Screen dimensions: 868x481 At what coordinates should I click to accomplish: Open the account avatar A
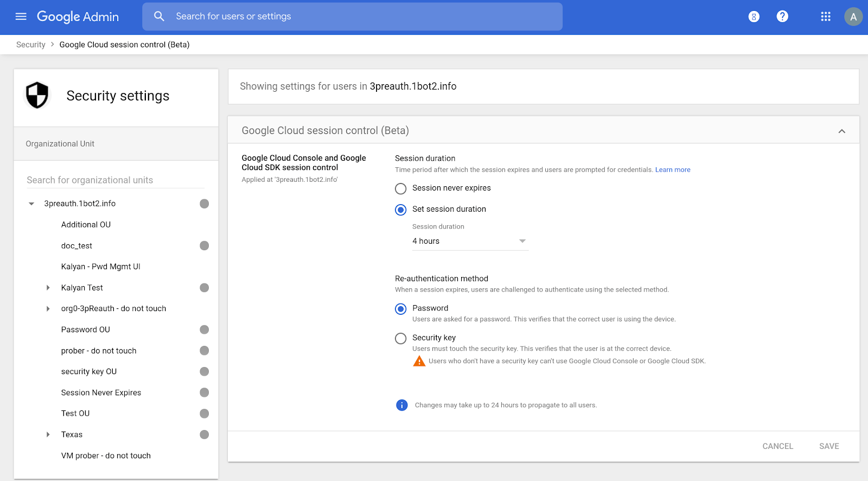[853, 17]
